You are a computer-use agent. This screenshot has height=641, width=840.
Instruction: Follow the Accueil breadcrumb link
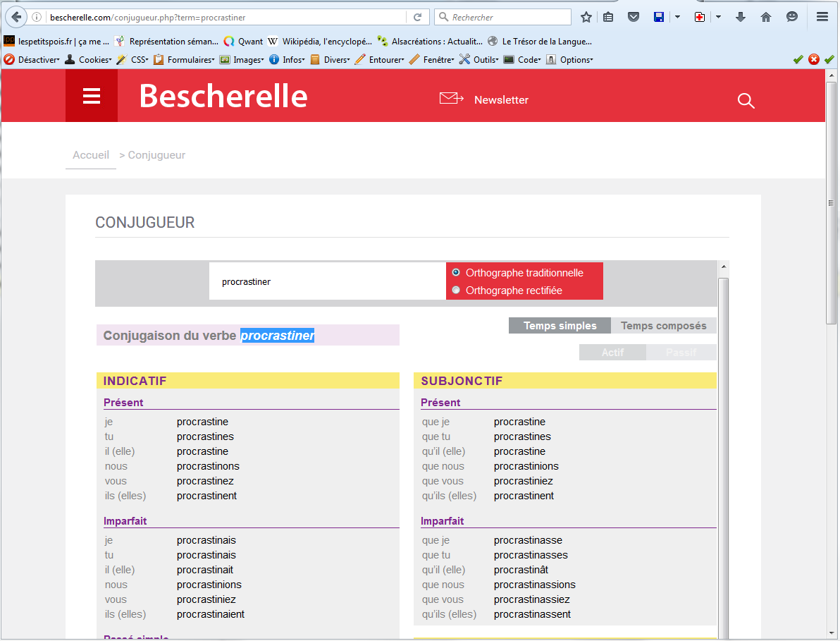coord(91,155)
